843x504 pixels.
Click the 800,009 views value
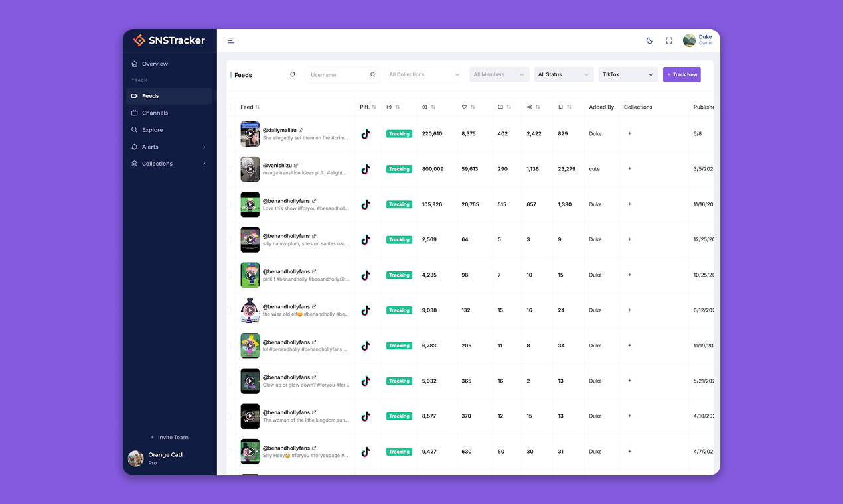[x=433, y=169]
